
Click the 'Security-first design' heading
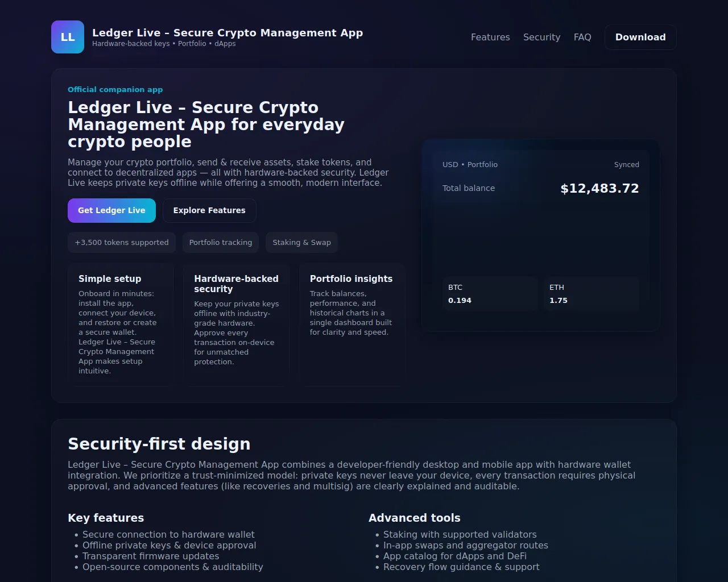(x=159, y=444)
